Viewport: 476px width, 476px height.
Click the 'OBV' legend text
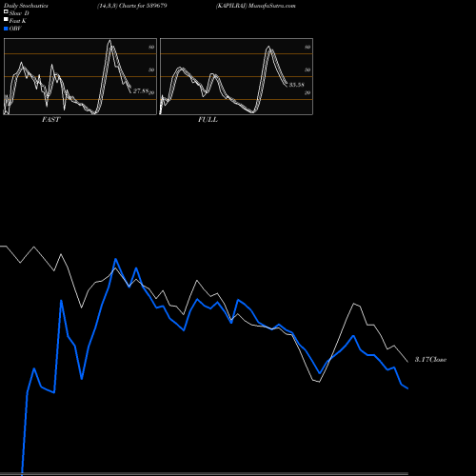[x=15, y=29]
